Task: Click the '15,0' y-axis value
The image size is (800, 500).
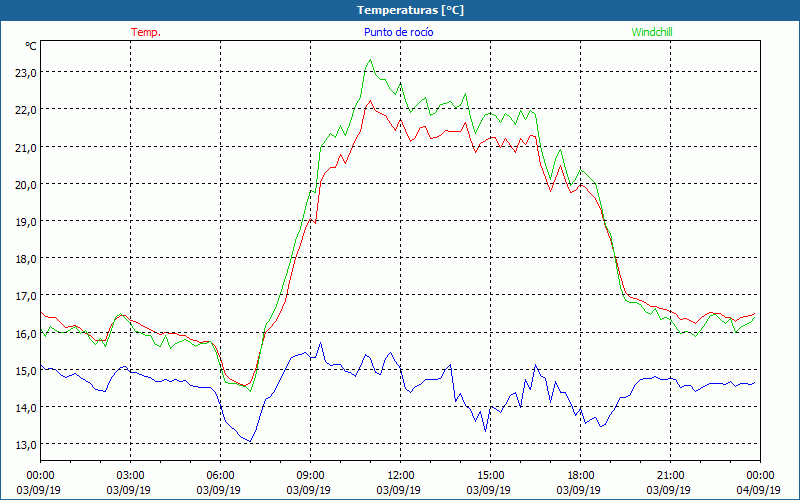Action: click(26, 371)
